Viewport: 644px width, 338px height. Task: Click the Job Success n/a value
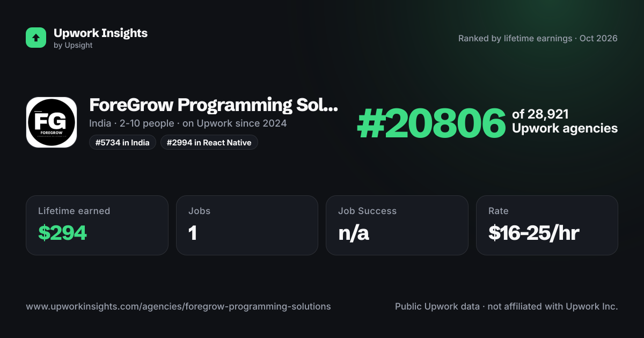point(354,233)
